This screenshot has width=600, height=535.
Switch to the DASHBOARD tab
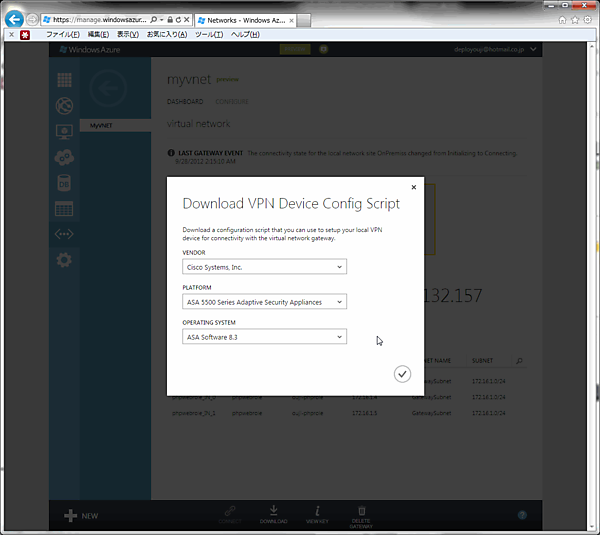click(x=185, y=101)
